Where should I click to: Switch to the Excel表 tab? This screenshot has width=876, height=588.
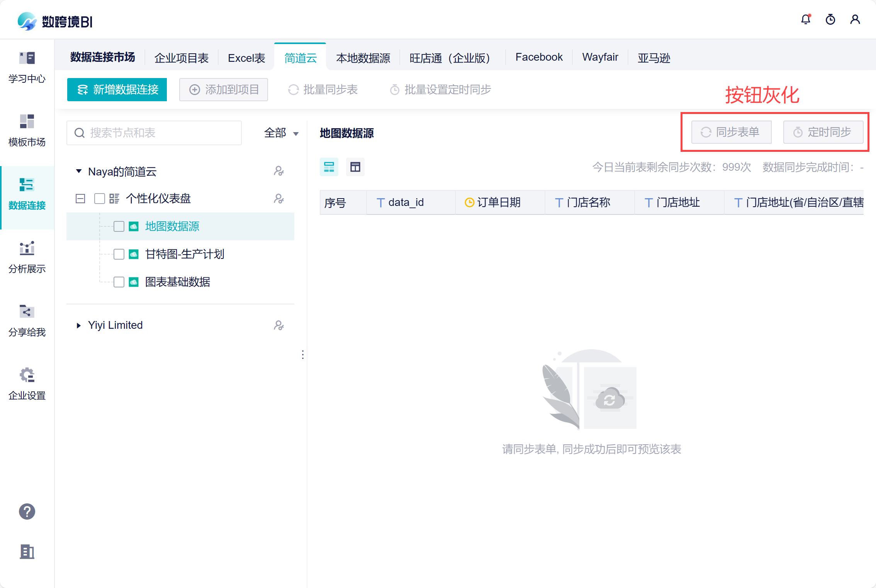[246, 58]
